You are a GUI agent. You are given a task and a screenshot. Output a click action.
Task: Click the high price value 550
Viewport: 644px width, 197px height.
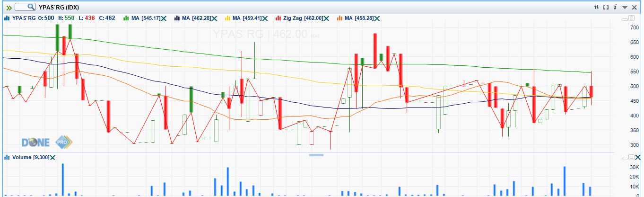point(69,18)
